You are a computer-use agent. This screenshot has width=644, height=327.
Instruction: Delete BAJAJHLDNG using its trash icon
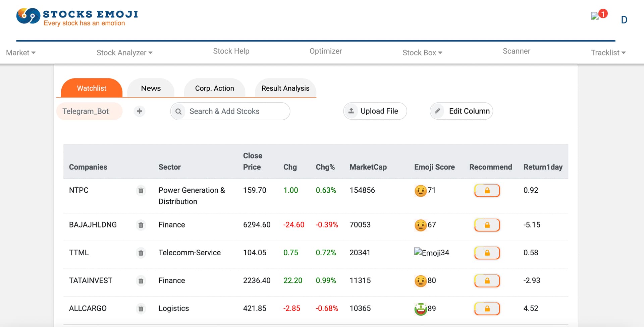point(141,225)
